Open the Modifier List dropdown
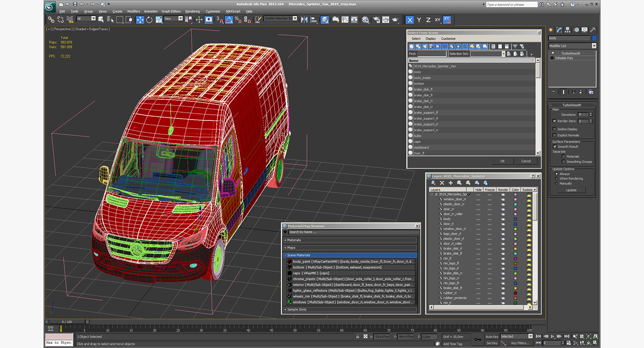Image resolution: width=644 pixels, height=348 pixels. (572, 46)
